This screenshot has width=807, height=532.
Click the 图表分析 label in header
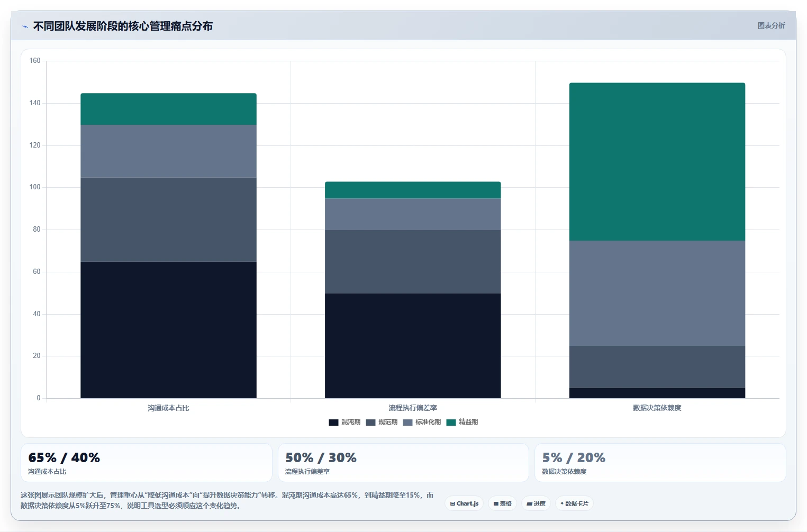tap(771, 25)
